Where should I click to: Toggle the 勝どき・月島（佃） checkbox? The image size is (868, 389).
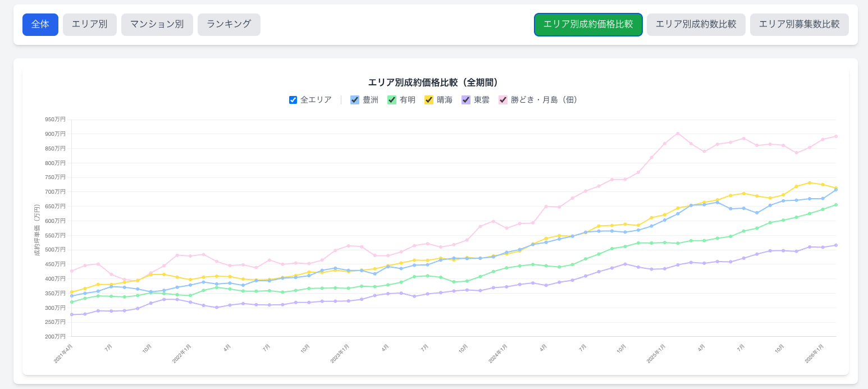pos(503,100)
